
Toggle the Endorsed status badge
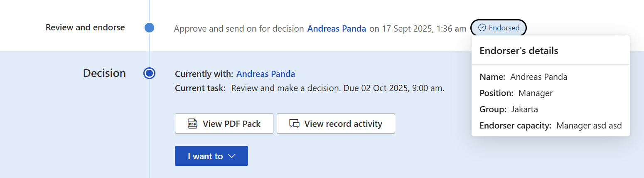(499, 28)
